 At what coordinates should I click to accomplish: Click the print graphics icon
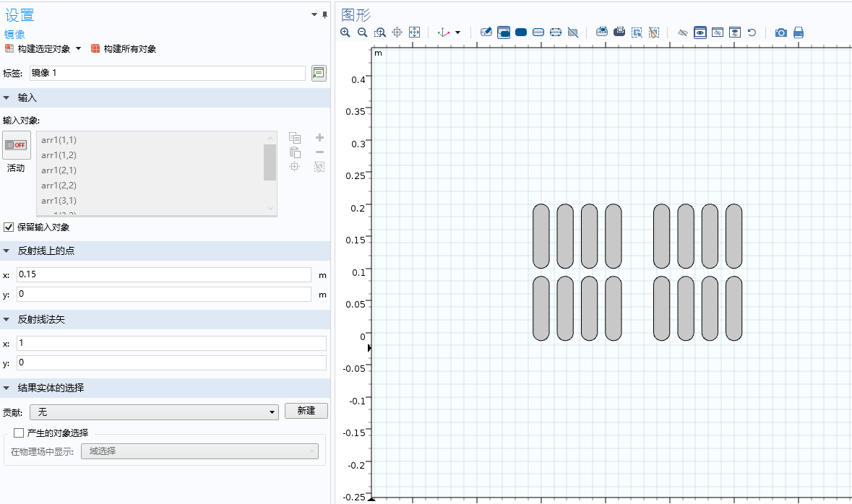799,32
